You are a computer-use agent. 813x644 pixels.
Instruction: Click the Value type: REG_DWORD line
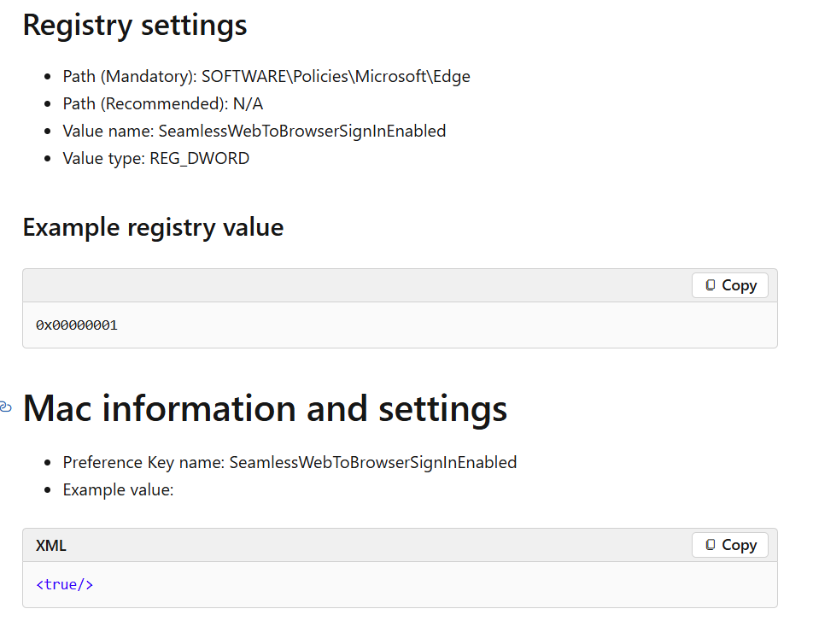[x=156, y=158]
